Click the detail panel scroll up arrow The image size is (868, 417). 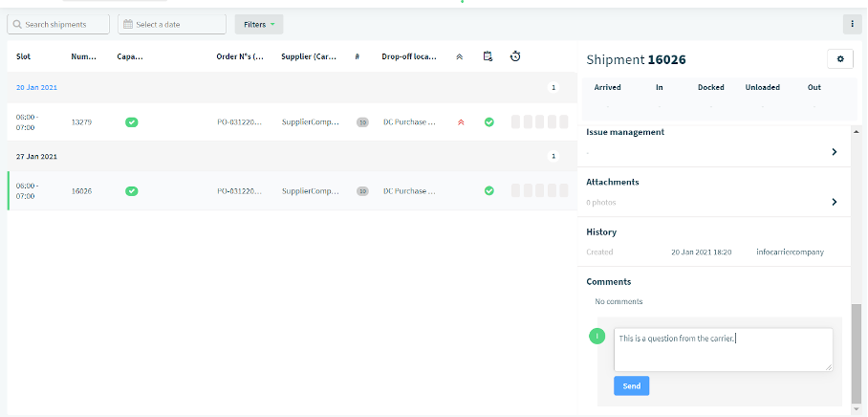857,132
